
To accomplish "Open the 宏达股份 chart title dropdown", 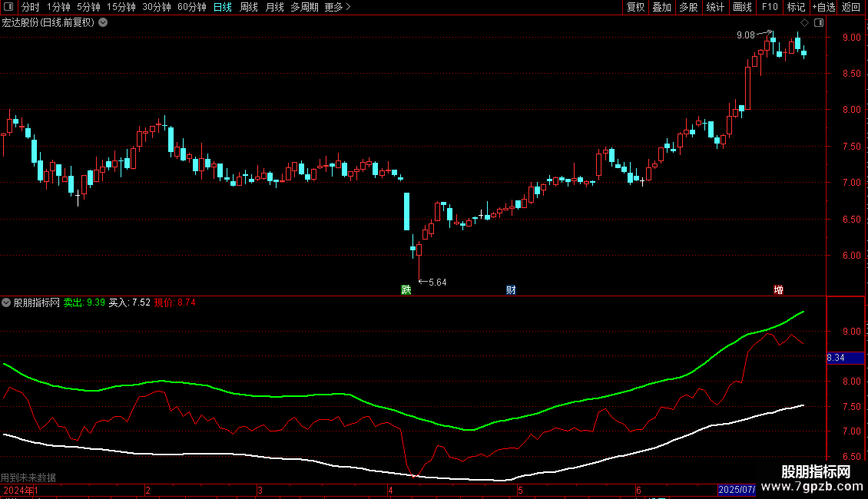I will (103, 23).
